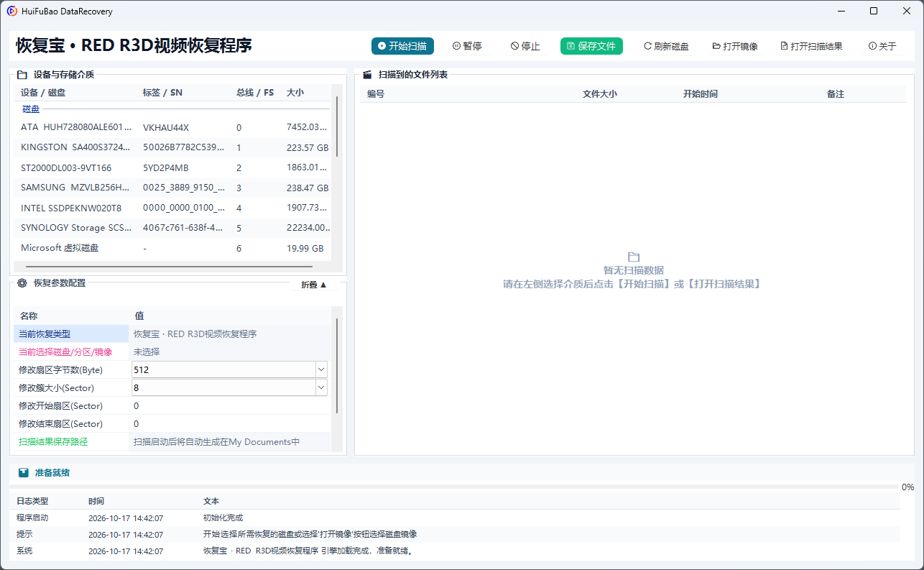Click the 修改结束扇区 value field
Image resolution: width=924 pixels, height=570 pixels.
(x=229, y=423)
